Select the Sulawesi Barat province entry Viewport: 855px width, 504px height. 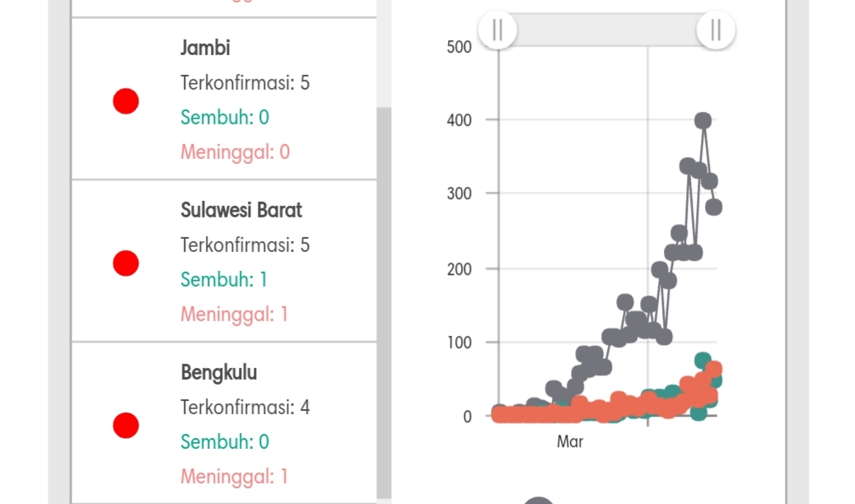pyautogui.click(x=224, y=261)
